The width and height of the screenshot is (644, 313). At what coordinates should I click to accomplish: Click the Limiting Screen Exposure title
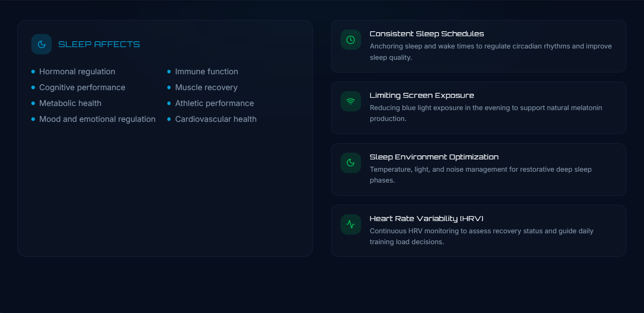[422, 96]
